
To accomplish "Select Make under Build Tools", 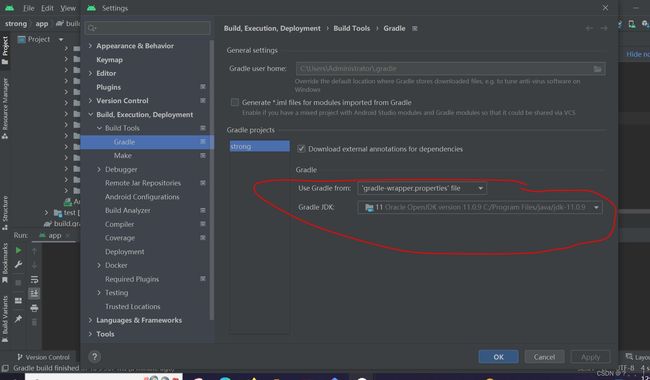I will [123, 155].
